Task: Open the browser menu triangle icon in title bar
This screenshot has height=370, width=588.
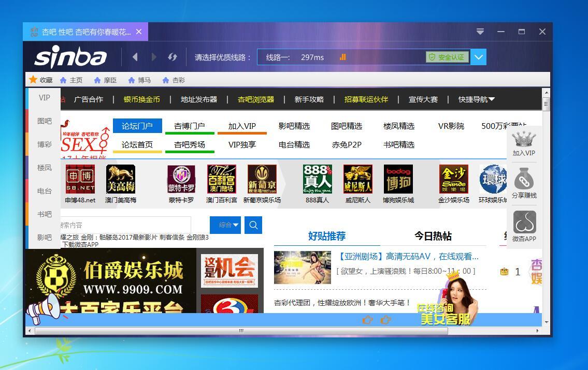Action: 480,32
